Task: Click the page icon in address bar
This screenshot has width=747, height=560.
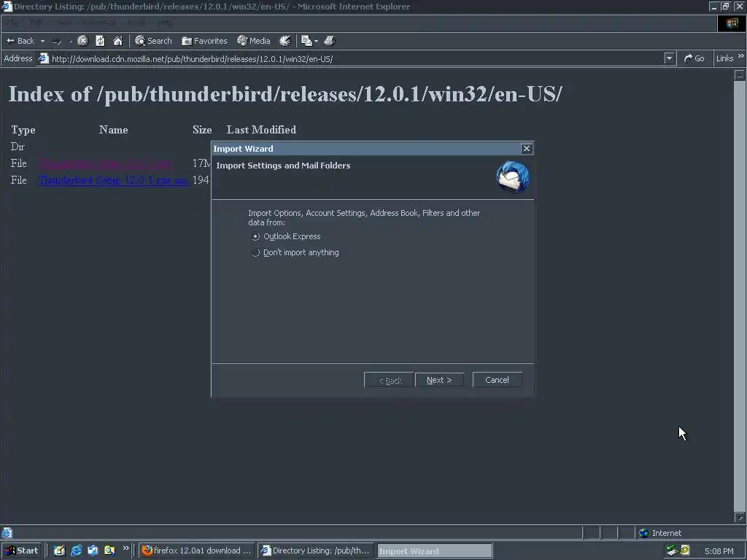Action: pos(43,58)
